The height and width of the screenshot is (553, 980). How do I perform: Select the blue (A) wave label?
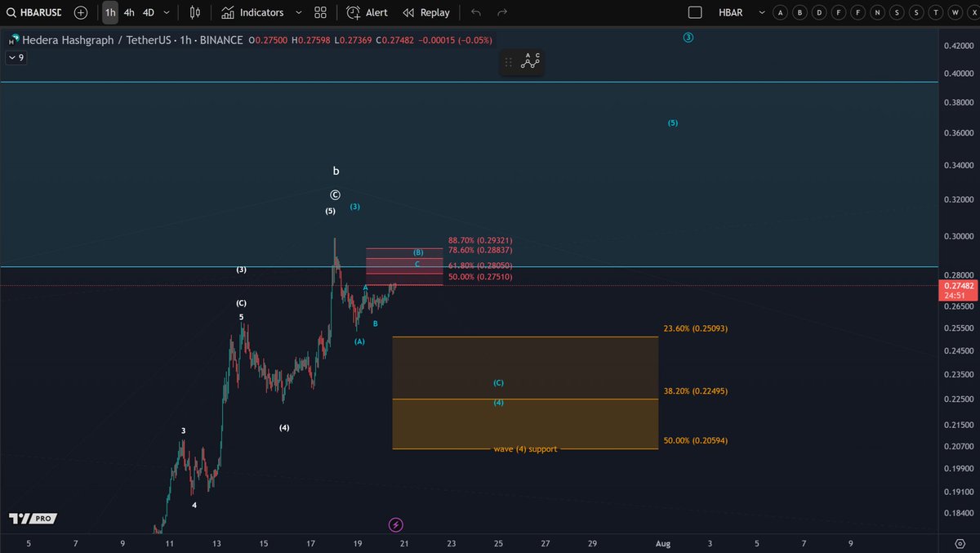tap(359, 341)
